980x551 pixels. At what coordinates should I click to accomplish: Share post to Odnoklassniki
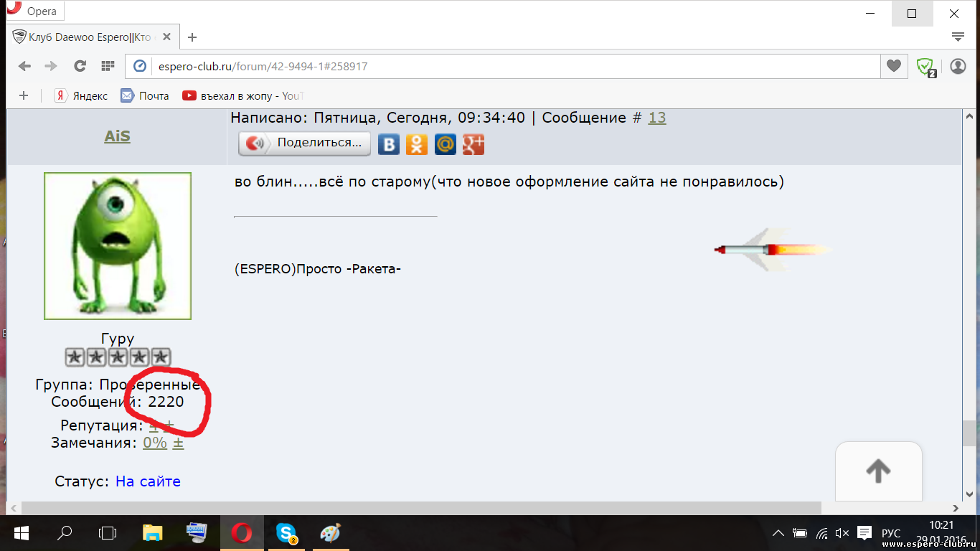point(417,144)
